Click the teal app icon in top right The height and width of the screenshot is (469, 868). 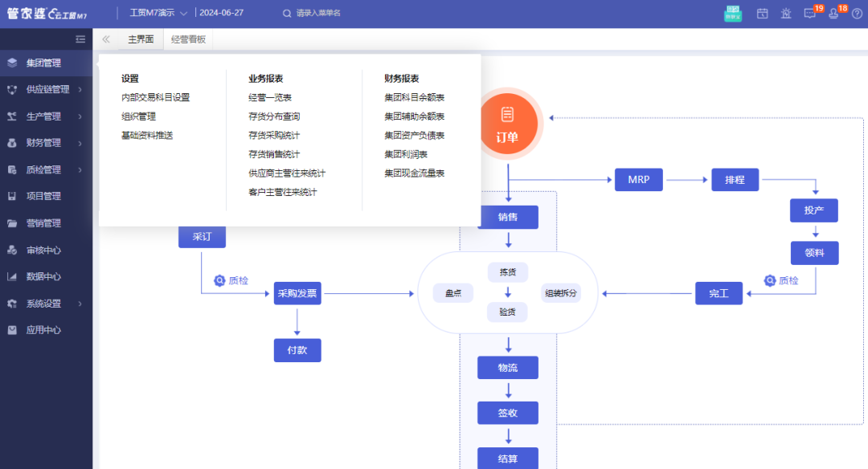pyautogui.click(x=732, y=14)
